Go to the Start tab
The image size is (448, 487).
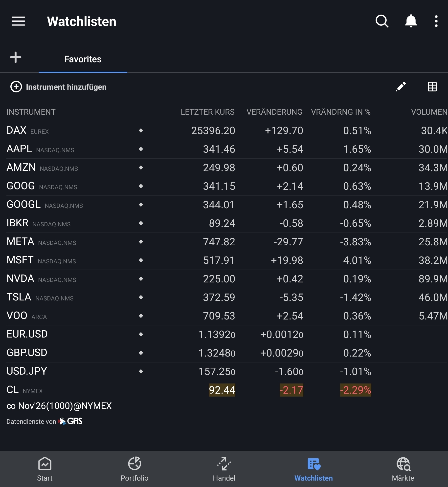click(45, 469)
